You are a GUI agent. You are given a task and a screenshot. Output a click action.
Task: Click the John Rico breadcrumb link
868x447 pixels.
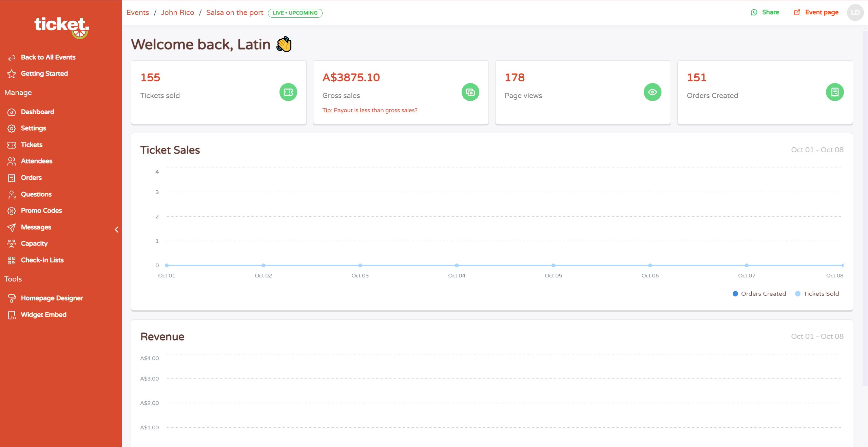pos(178,13)
